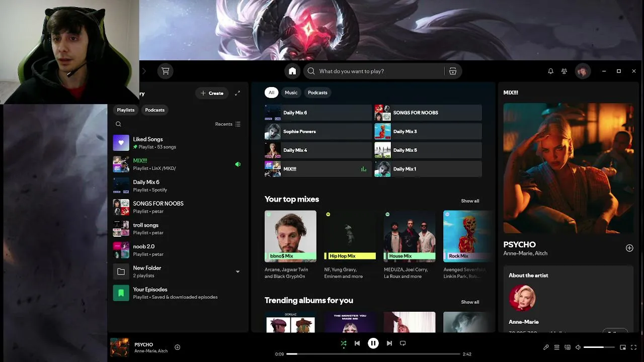Go forward with navigation arrow
Viewport: 644px width, 362px height.
point(143,71)
